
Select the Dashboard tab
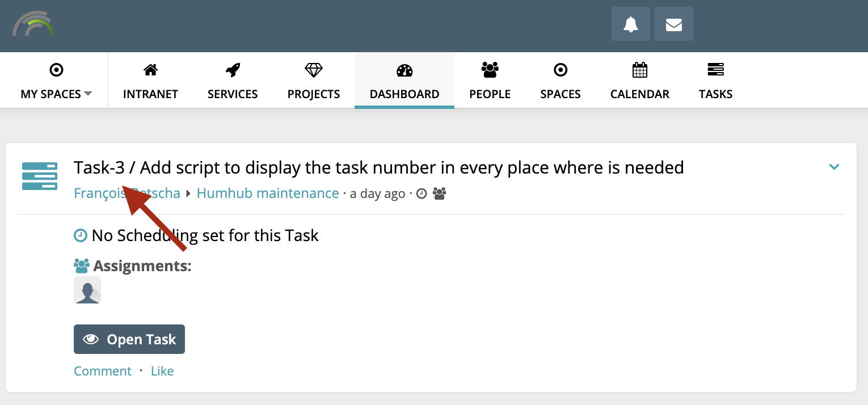[404, 81]
